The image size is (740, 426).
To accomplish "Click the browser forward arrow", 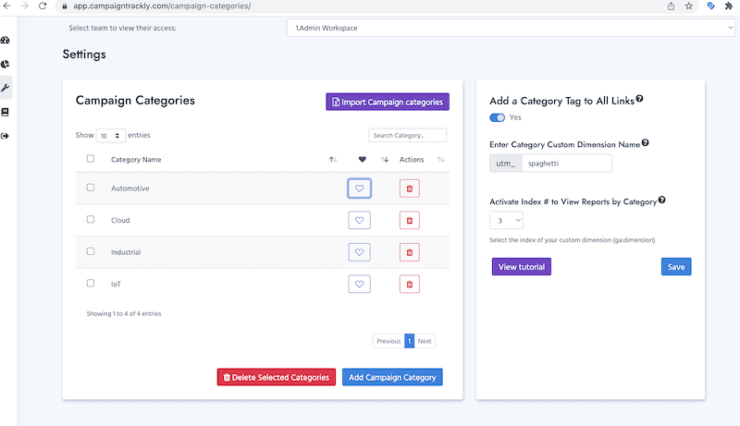I will 25,6.
